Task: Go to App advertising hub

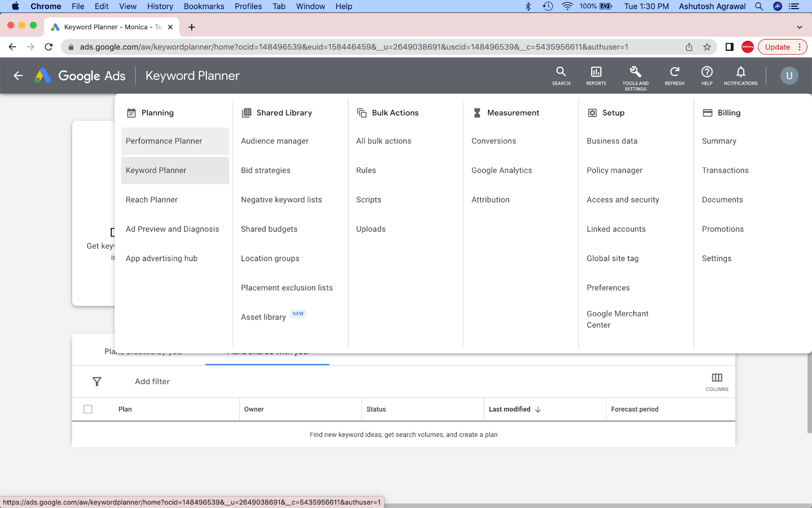Action: [161, 259]
